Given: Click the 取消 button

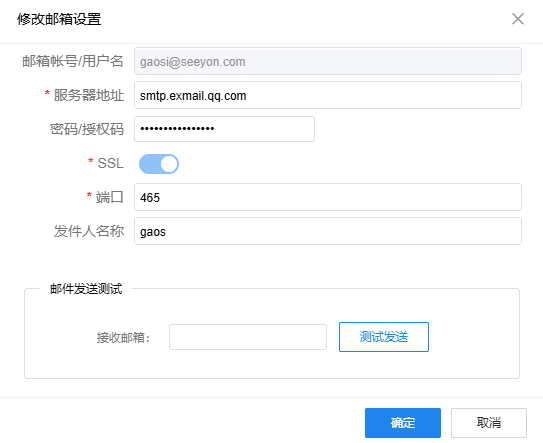Looking at the screenshot, I should tap(489, 423).
